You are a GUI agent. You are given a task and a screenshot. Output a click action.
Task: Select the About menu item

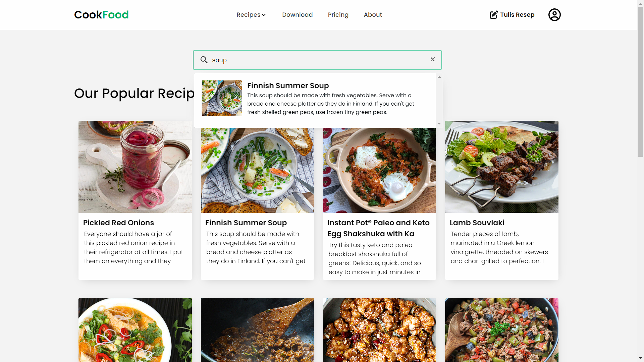373,15
